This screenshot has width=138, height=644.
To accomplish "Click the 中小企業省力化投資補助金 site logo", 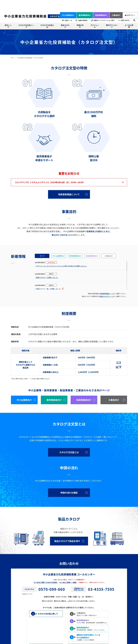I will click(25, 16).
